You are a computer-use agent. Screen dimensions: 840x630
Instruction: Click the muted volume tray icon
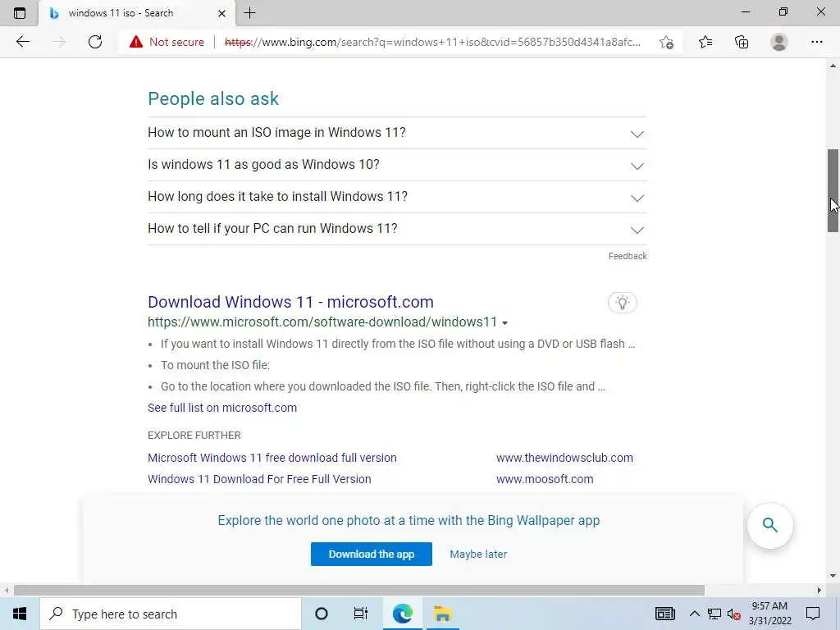click(733, 614)
